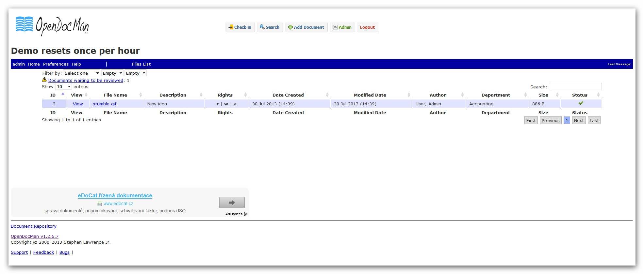
Task: Sort by the Modified Date column header
Action: pos(371,95)
